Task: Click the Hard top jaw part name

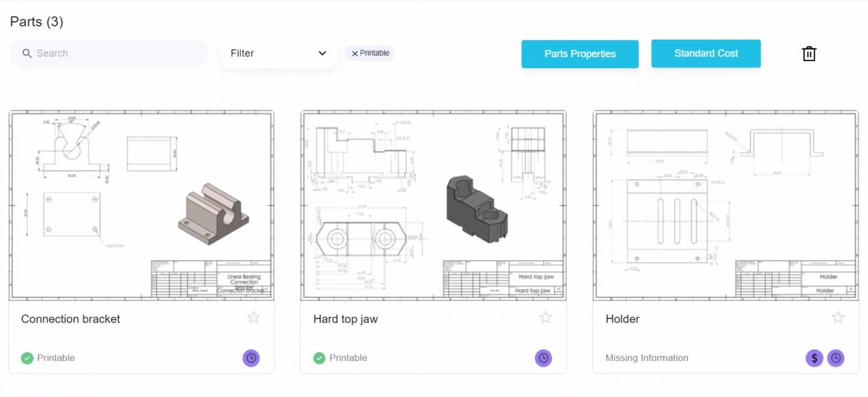Action: pyautogui.click(x=345, y=318)
